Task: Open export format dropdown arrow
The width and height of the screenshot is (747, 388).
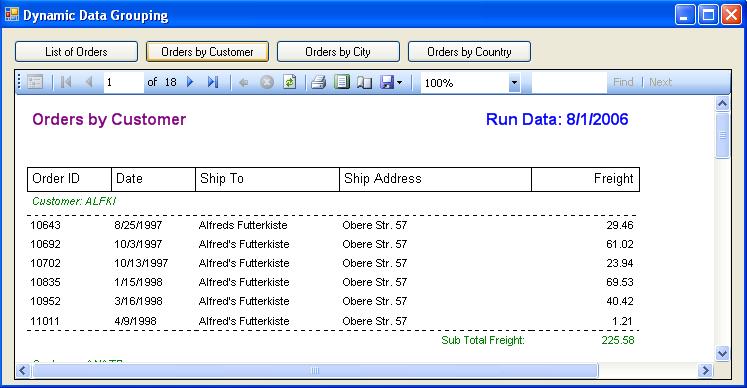Action: (400, 82)
